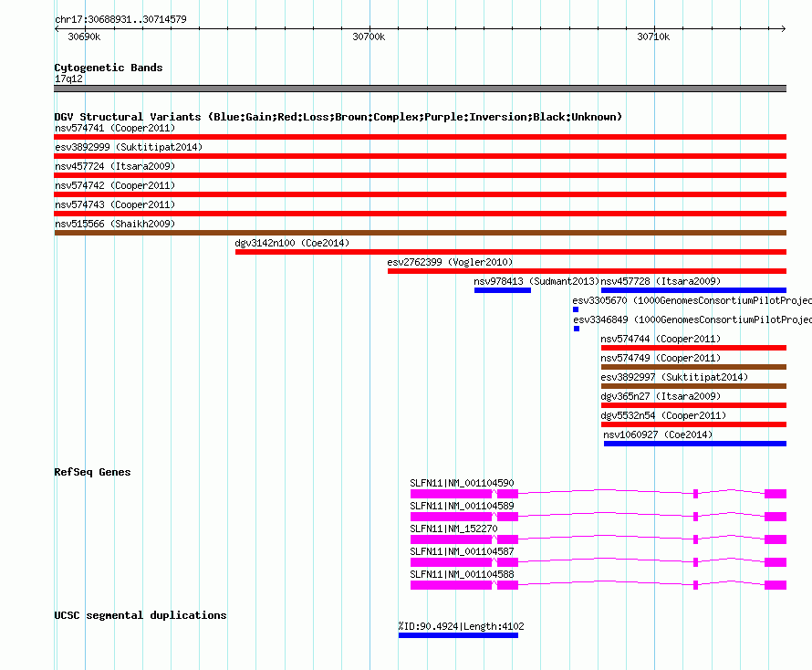
Task: Select the blue segmental duplication bar
Action: [x=458, y=635]
